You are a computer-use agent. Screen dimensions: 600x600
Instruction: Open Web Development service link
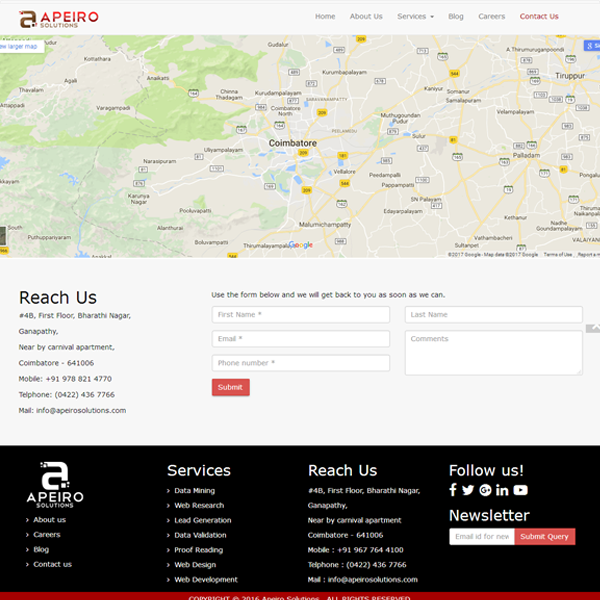point(206,580)
